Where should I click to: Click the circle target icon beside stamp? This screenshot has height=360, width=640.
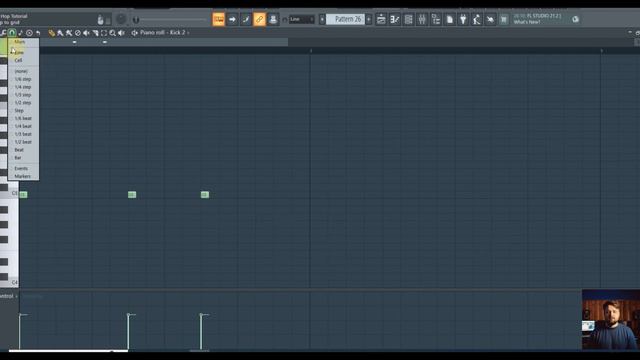tap(29, 33)
